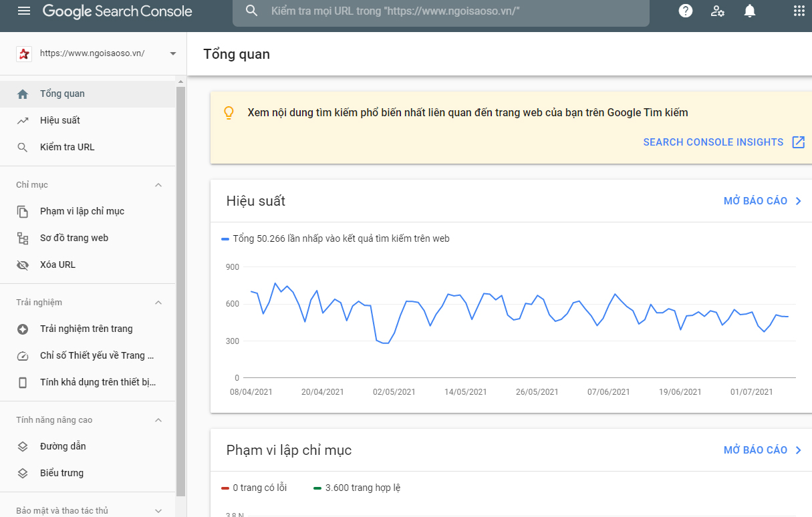
Task: Collapse the Chỉ mục sidebar section
Action: pos(158,185)
